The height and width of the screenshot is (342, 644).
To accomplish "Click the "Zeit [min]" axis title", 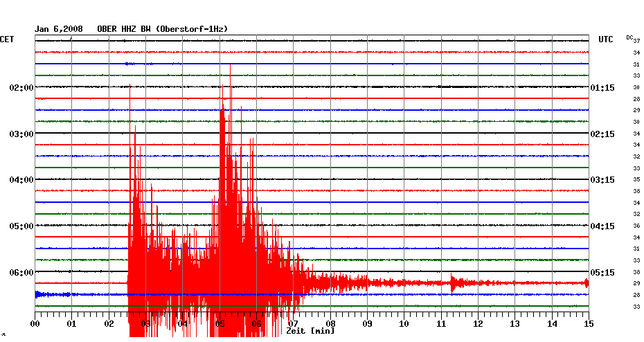I will pyautogui.click(x=310, y=331).
